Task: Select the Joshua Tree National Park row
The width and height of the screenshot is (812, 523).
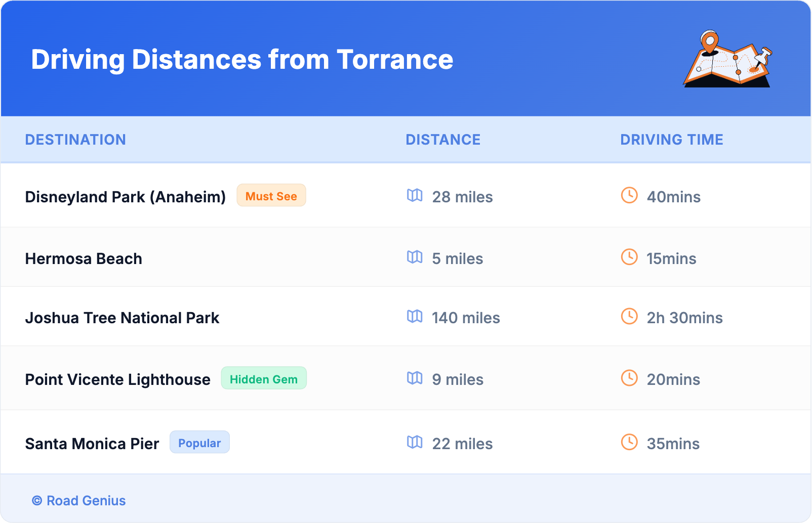Action: (x=122, y=318)
